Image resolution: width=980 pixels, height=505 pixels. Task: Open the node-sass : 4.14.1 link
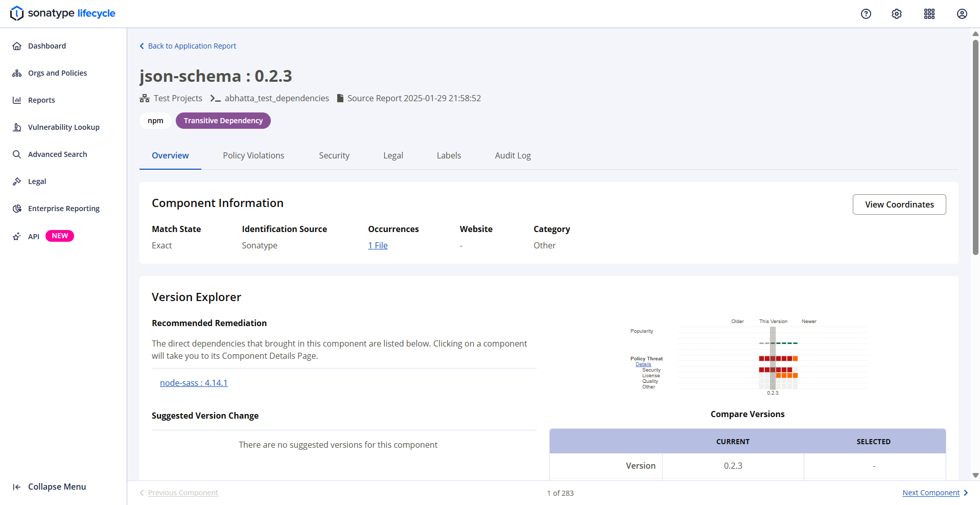tap(194, 383)
